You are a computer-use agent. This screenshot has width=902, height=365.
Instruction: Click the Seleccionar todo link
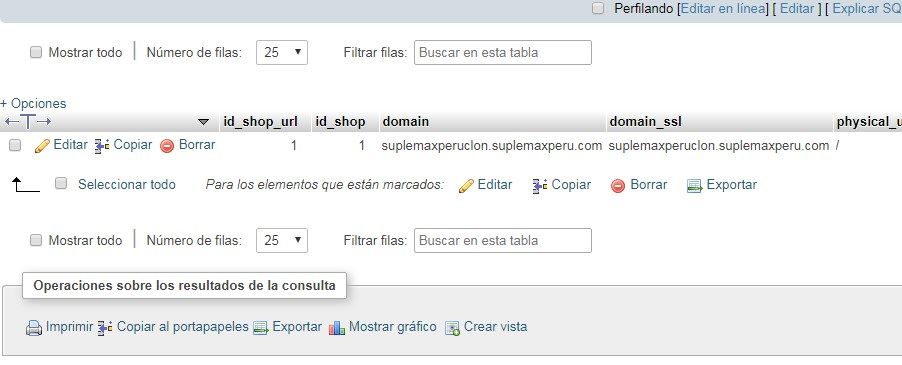[x=127, y=185]
